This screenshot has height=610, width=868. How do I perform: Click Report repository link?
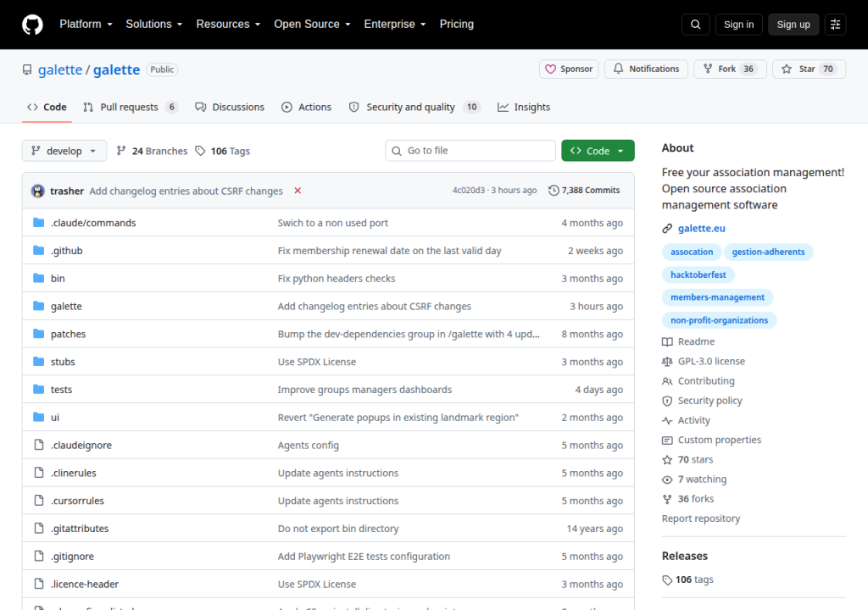tap(701, 518)
